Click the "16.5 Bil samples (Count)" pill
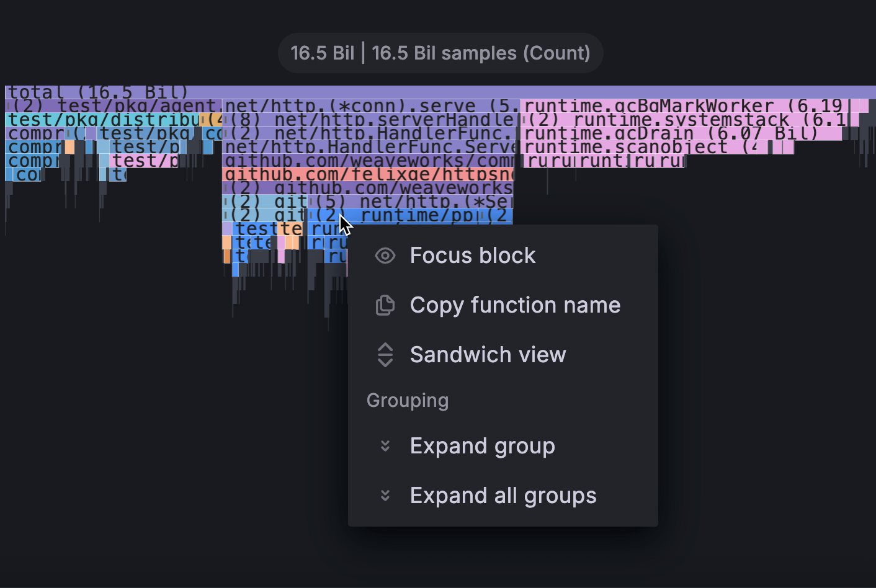The height and width of the screenshot is (588, 876). [x=440, y=53]
